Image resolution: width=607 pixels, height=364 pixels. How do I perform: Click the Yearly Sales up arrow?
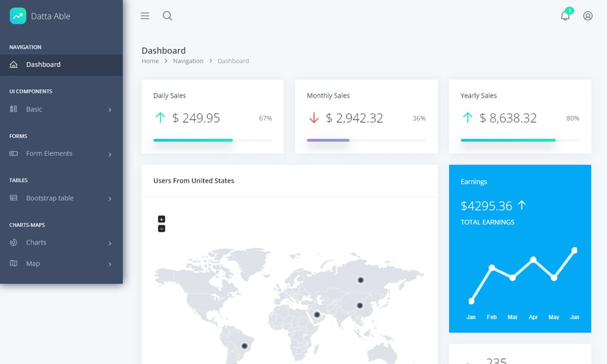pyautogui.click(x=467, y=118)
